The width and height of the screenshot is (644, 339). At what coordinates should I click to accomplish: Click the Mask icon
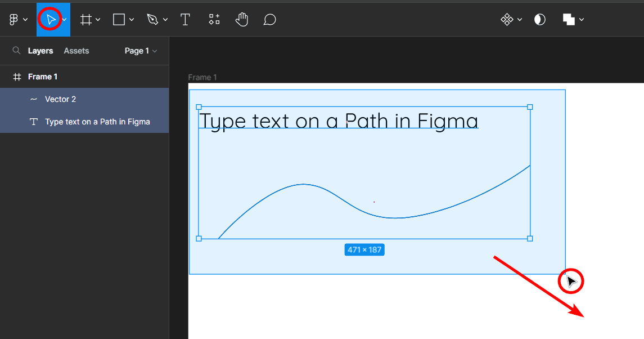[540, 19]
